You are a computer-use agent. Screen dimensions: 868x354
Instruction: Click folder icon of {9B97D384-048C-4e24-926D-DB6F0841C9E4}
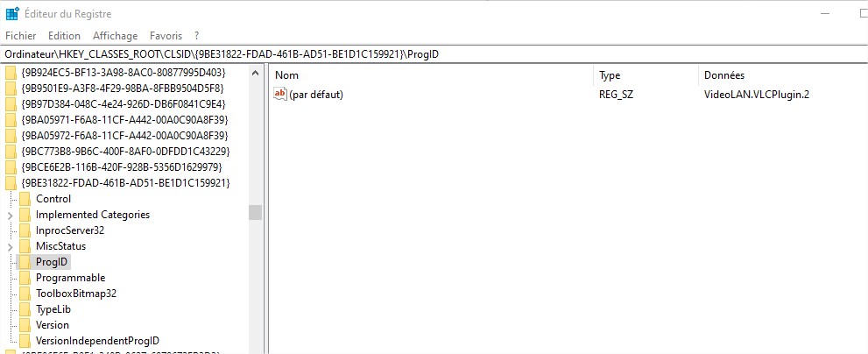pos(11,104)
